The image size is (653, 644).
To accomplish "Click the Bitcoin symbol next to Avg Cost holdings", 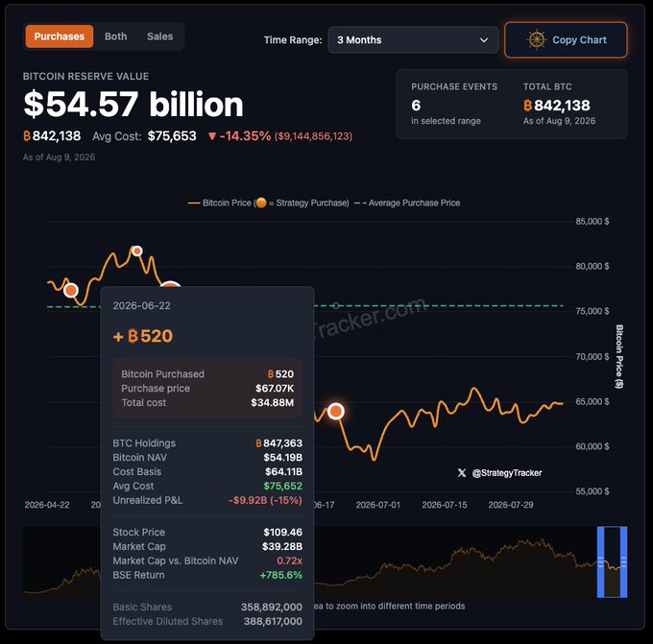I will click(27, 136).
